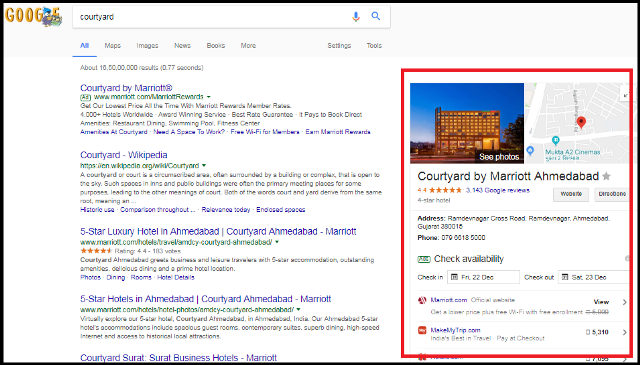This screenshot has height=365, width=640.
Task: Open the Photos sitelink under Luxury Hotel result
Action: click(x=90, y=278)
